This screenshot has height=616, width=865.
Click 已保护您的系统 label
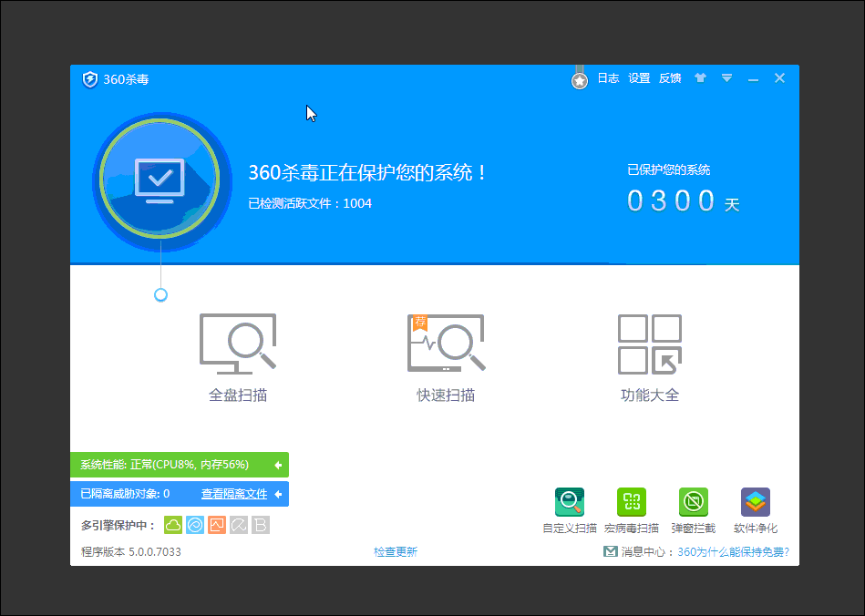click(x=669, y=169)
